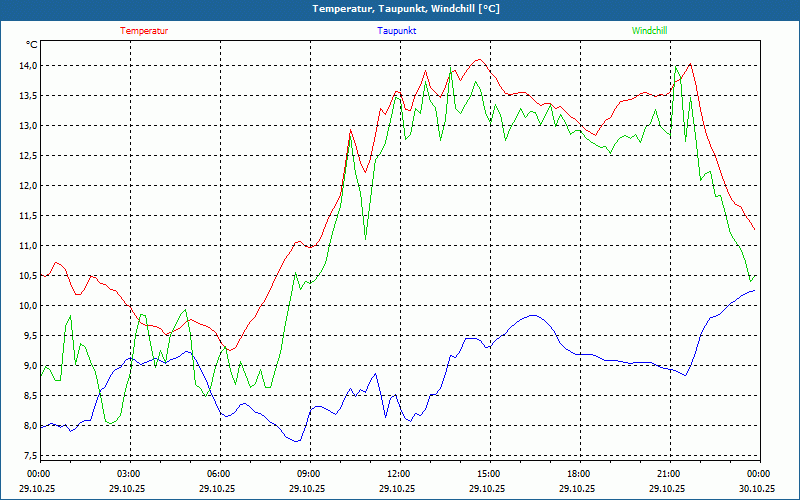Click the chart title in the header bar

point(405,9)
